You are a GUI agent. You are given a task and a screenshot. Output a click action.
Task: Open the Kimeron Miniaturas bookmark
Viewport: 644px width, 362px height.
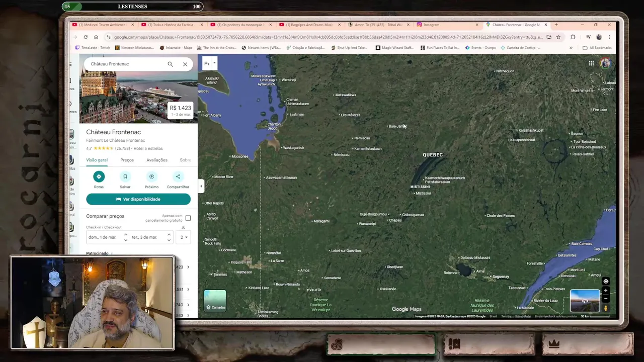click(134, 48)
